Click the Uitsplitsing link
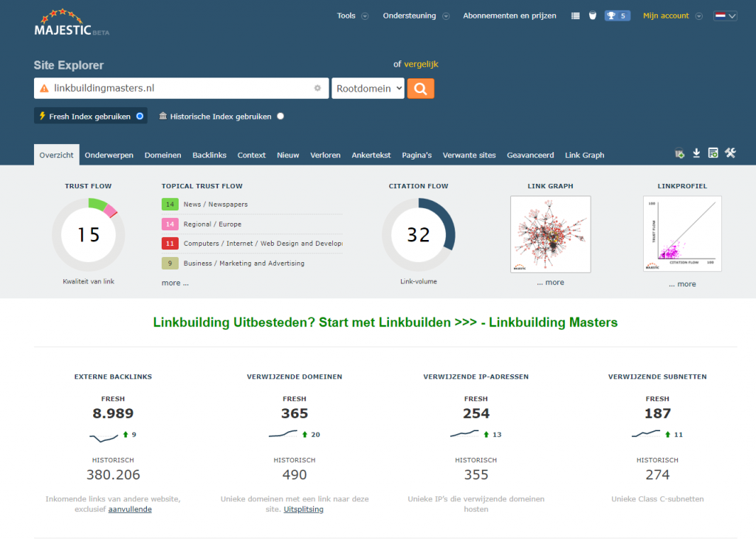 (x=303, y=509)
